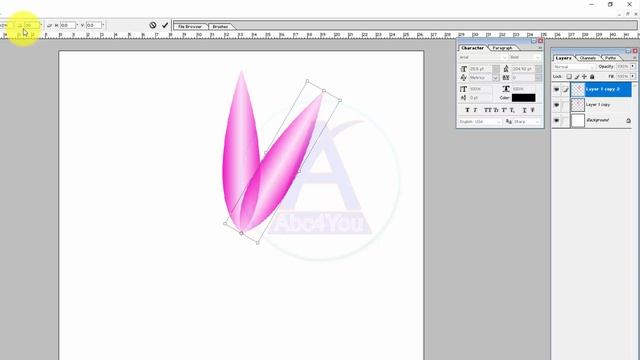
Task: Toggle link box of Layer 1 copy
Action: [x=565, y=105]
